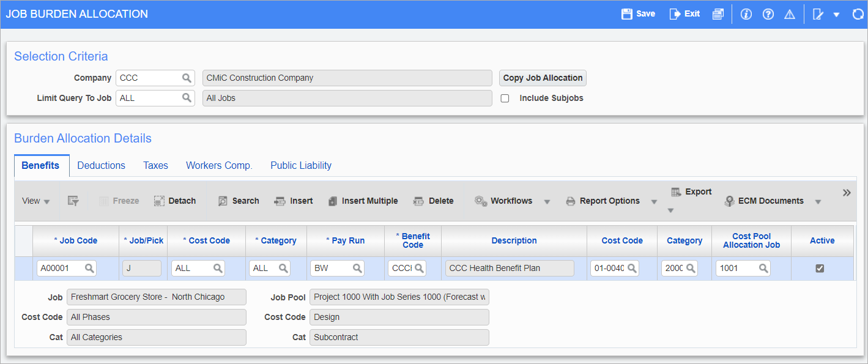Click Report Options button

[603, 201]
